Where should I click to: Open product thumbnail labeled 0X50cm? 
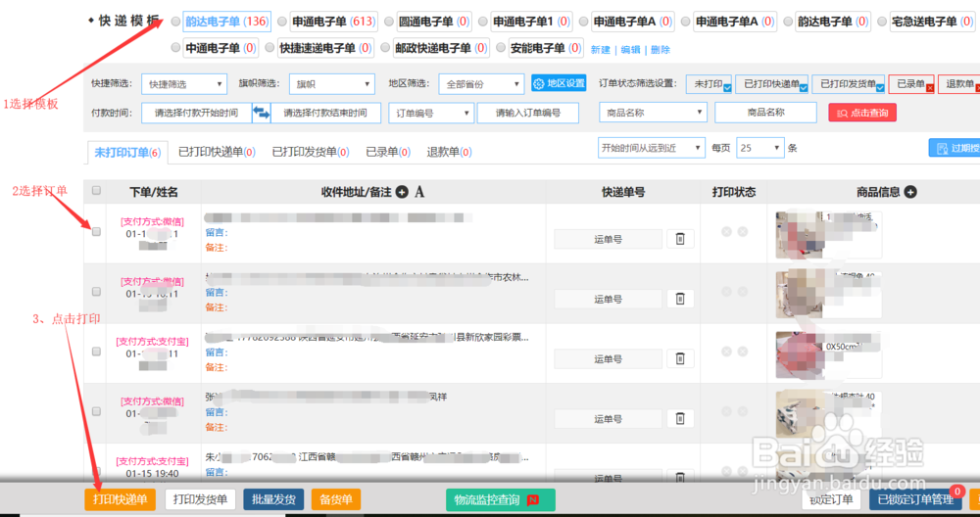point(798,354)
